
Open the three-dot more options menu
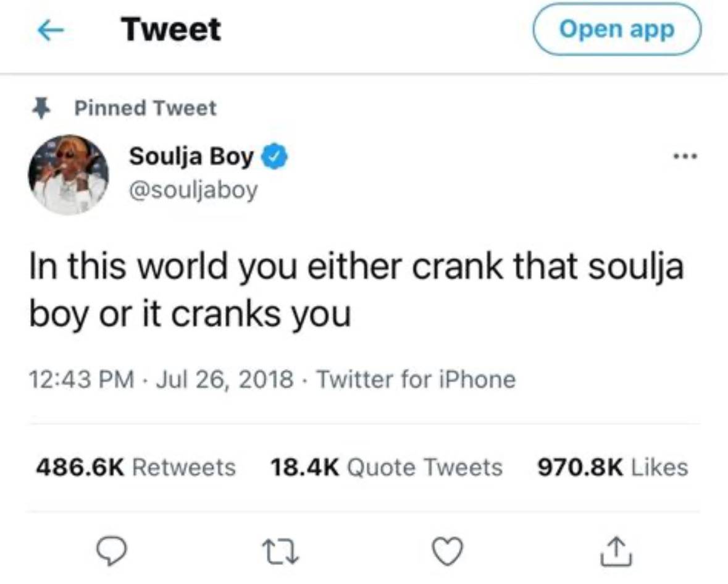point(685,156)
